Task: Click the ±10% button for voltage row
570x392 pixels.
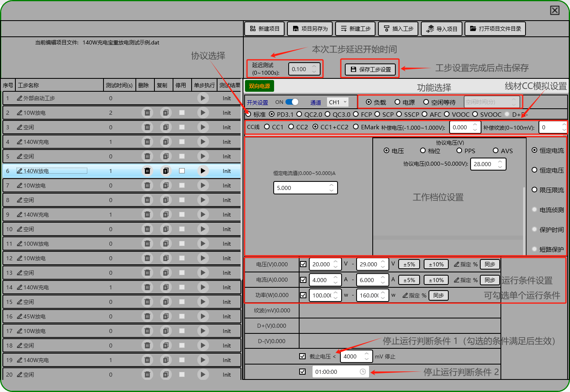Action: tap(436, 264)
